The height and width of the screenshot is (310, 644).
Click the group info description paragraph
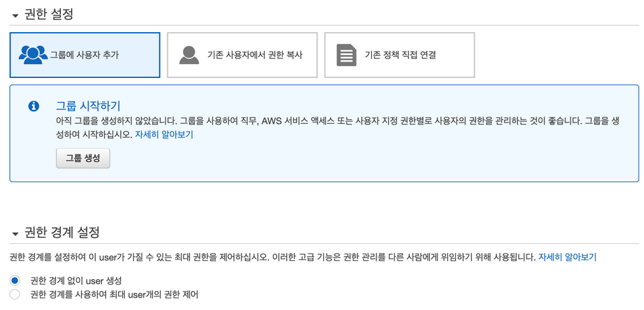[x=328, y=121]
